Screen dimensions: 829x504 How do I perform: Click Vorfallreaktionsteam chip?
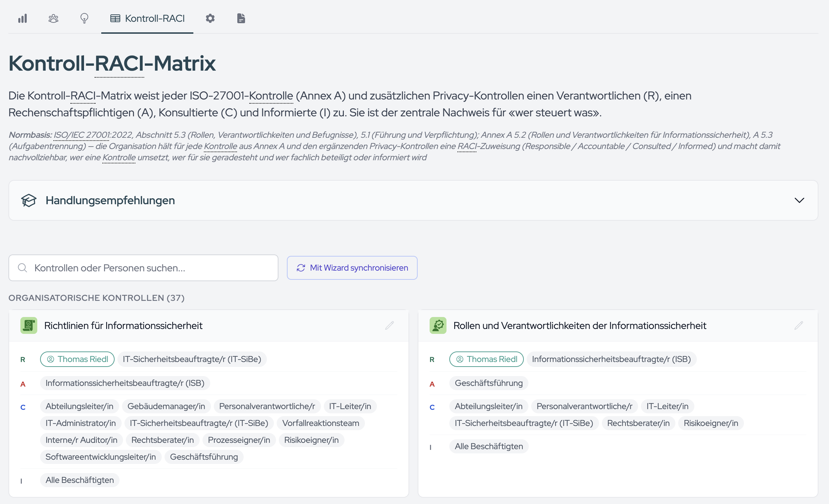321,423
